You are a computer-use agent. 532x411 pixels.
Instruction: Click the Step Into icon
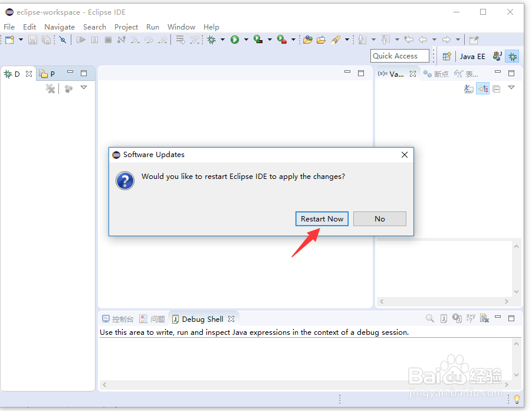pos(135,40)
